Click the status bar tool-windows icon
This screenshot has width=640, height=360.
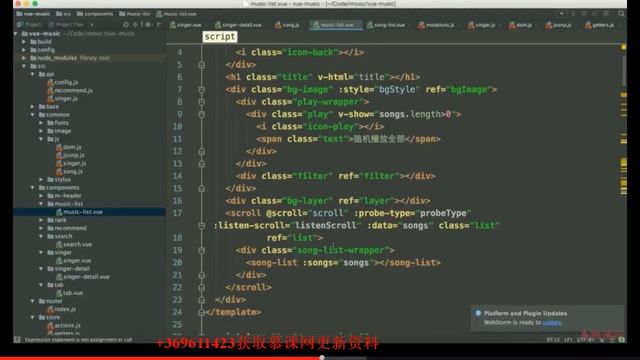click(x=17, y=340)
